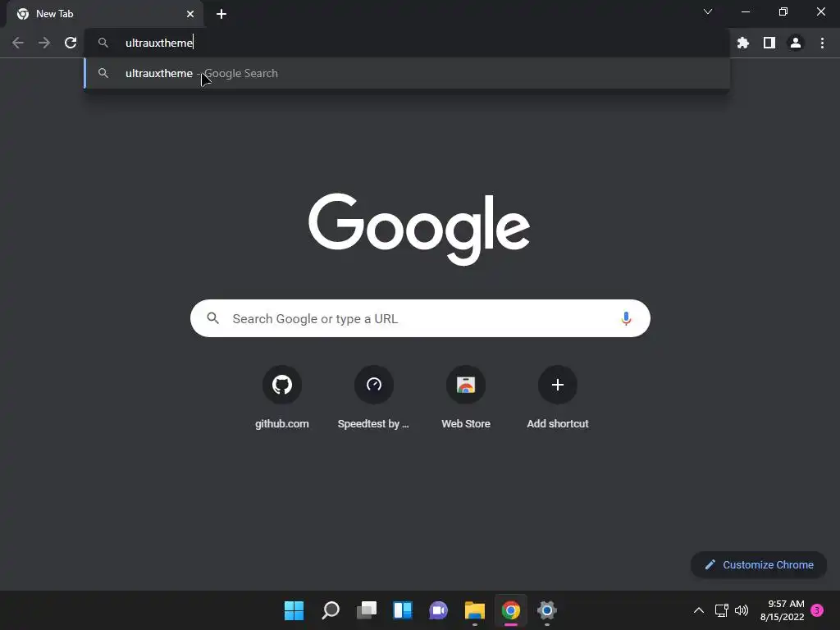Reload the current page
Screen dimensions: 840x630
[x=71, y=43]
